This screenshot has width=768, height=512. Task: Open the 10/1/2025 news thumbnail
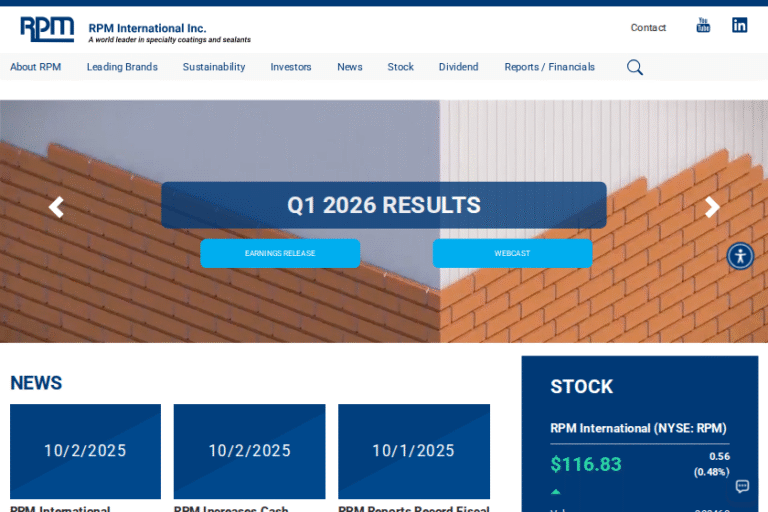pos(414,451)
